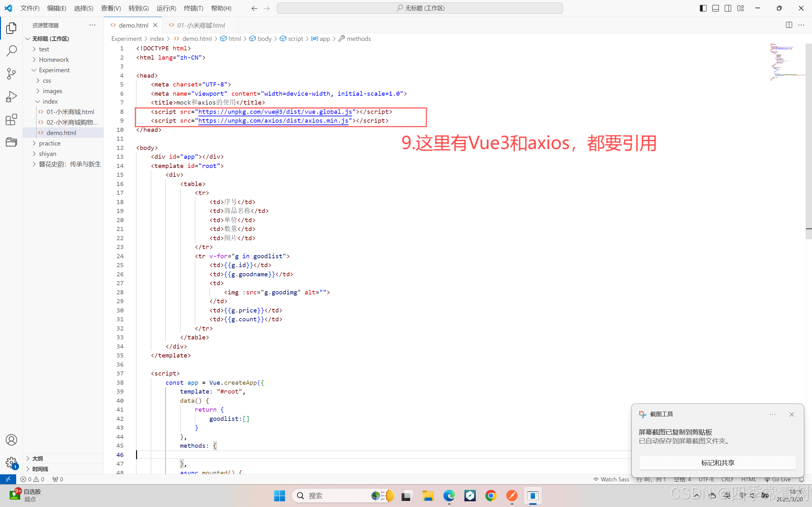Image resolution: width=812 pixels, height=507 pixels.
Task: Toggle the bottom panel visibility
Action: coord(715,8)
